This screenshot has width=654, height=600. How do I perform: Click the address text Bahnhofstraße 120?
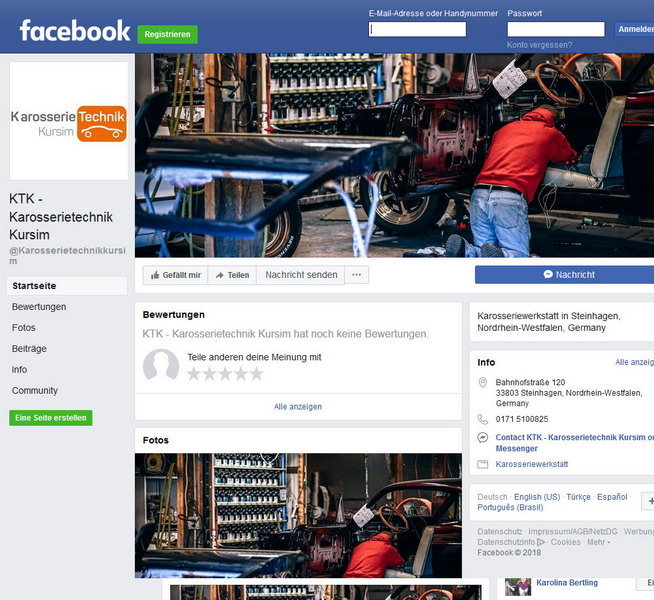530,382
